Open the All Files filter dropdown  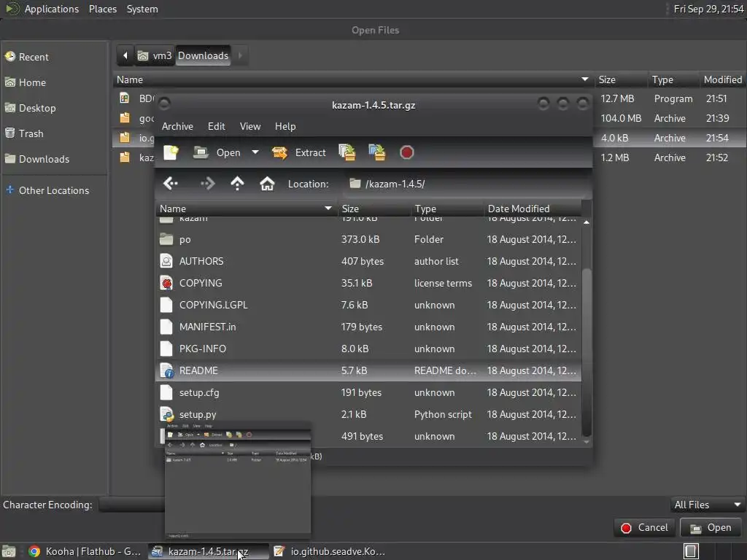(708, 505)
